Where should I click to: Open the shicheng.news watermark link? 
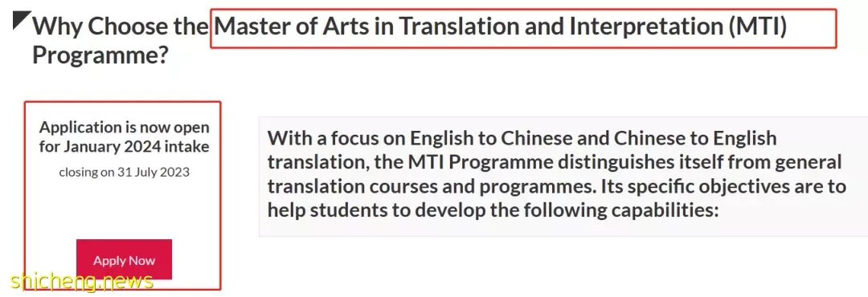81,282
